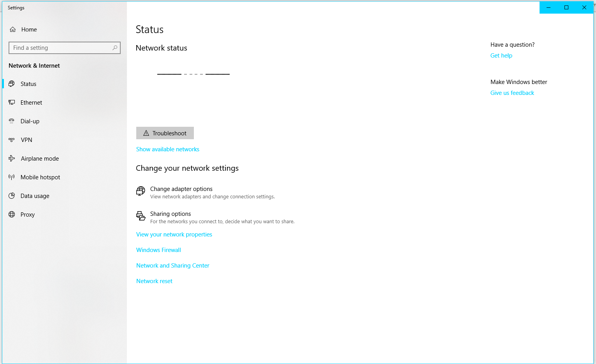Viewport: 596px width, 364px height.
Task: Open Mobile hotspot settings
Action: tap(64, 177)
